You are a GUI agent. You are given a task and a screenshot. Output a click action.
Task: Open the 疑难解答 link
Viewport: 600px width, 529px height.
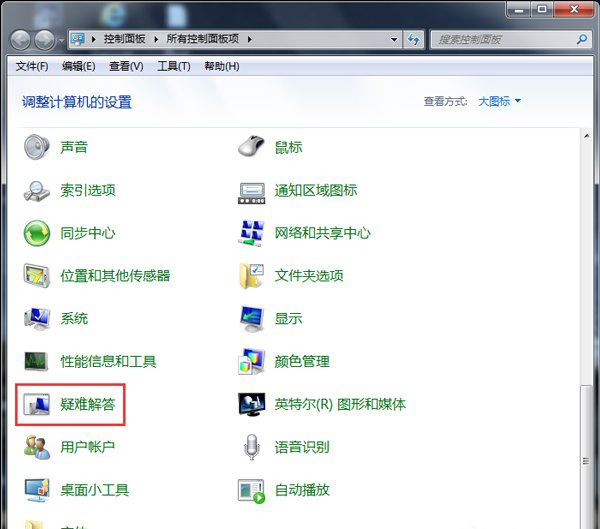click(88, 404)
